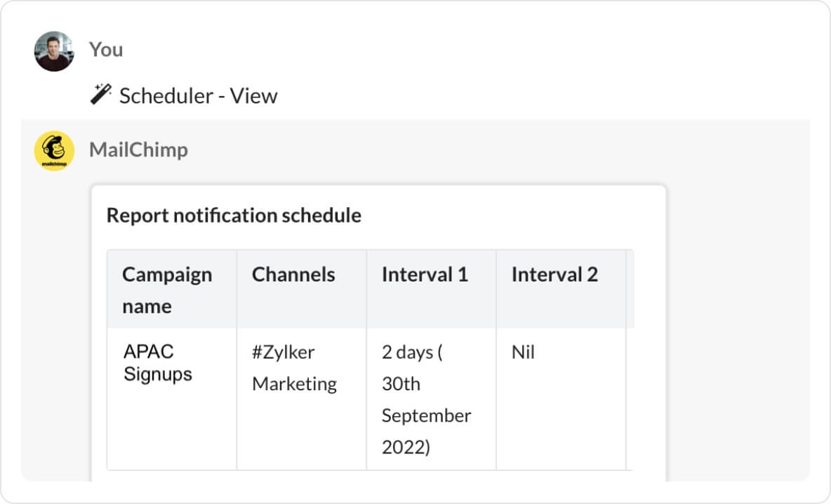Image resolution: width=831 pixels, height=504 pixels.
Task: Select the "Interval 1" column header
Action: tap(425, 274)
